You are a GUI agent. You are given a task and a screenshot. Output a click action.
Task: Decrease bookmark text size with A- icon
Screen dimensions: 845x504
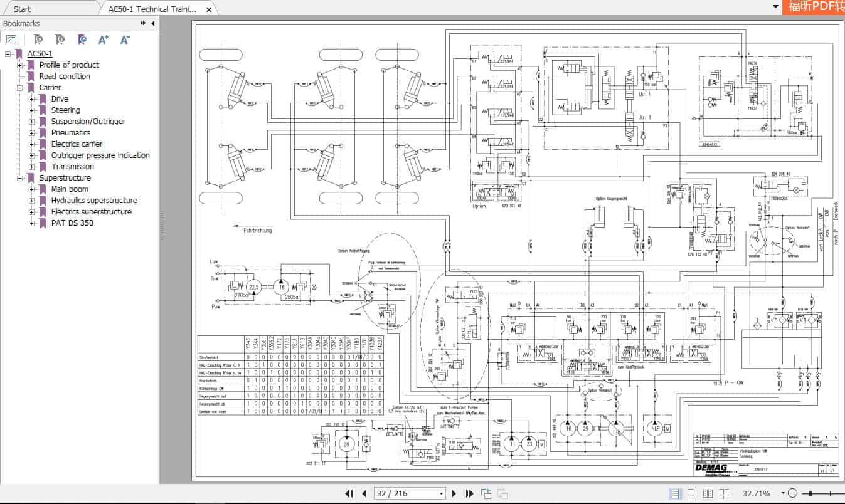[124, 39]
